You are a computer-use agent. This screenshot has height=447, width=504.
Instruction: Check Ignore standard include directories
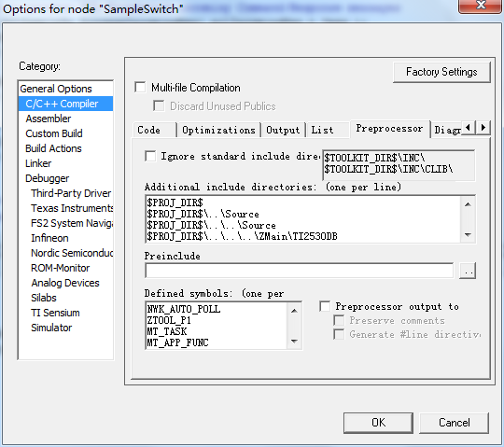point(150,156)
